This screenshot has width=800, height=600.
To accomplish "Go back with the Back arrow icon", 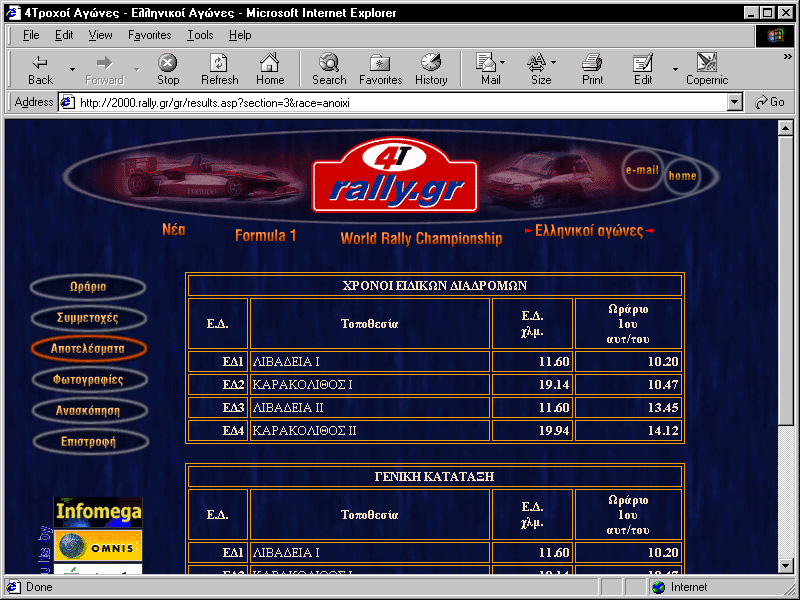I will coord(40,63).
